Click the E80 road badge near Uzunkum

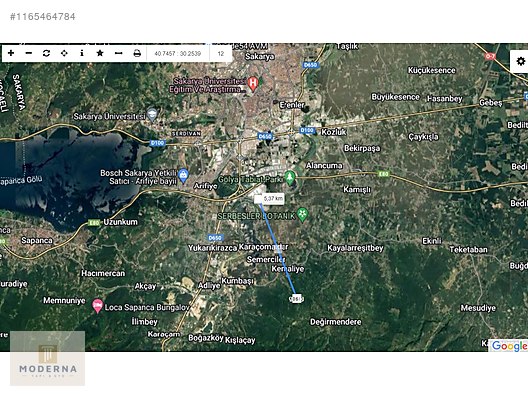pyautogui.click(x=94, y=223)
